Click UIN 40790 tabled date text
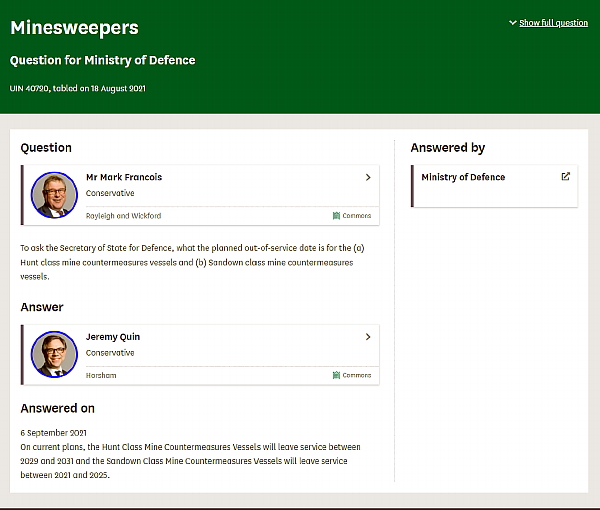Image resolution: width=600 pixels, height=510 pixels. (x=78, y=88)
